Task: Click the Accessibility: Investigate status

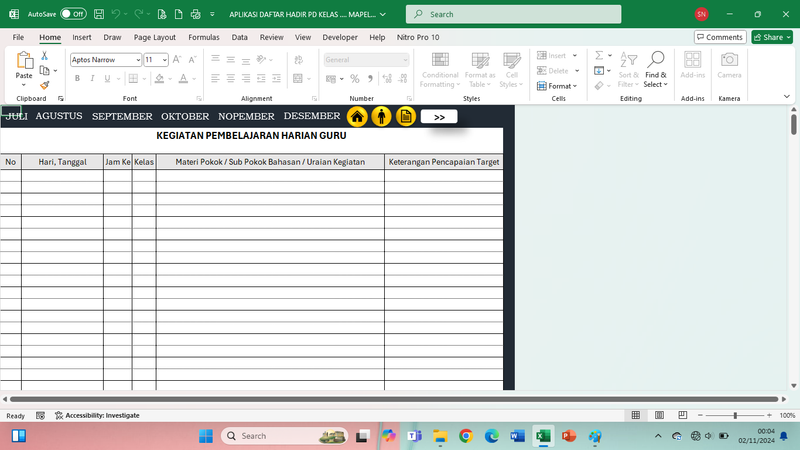Action: 97,415
